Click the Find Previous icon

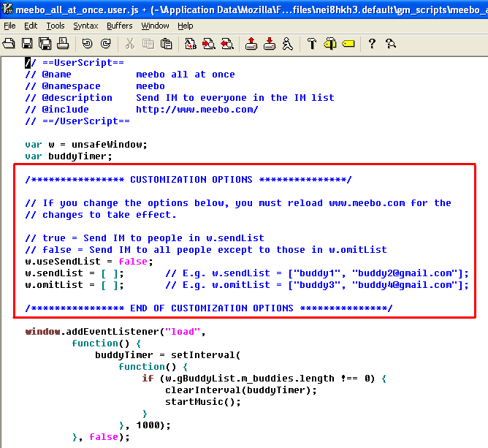pyautogui.click(x=227, y=44)
